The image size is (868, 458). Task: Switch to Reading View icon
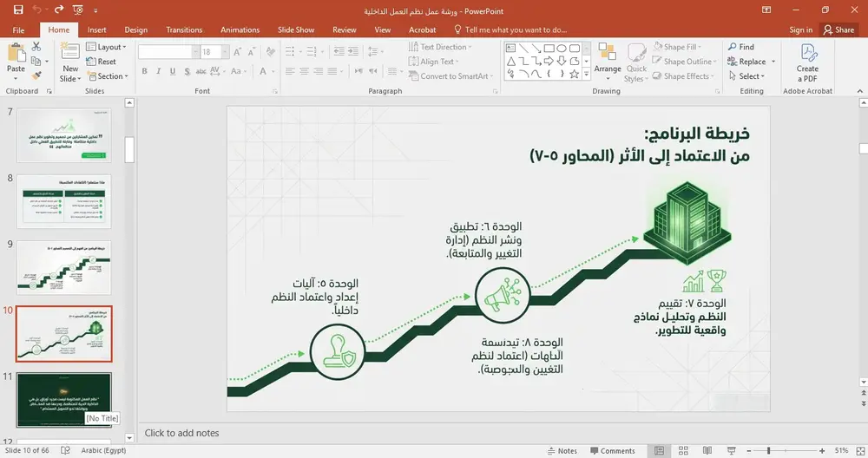pyautogui.click(x=707, y=451)
